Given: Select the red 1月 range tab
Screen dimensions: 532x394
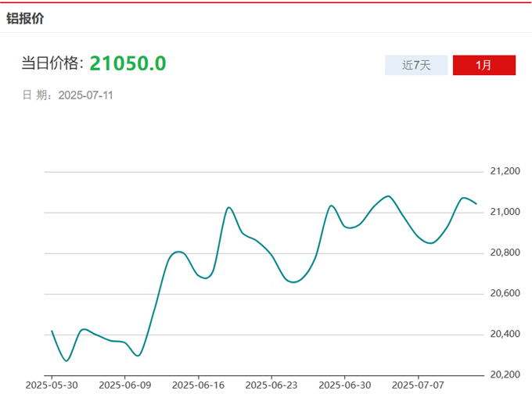Looking at the screenshot, I should pos(483,65).
